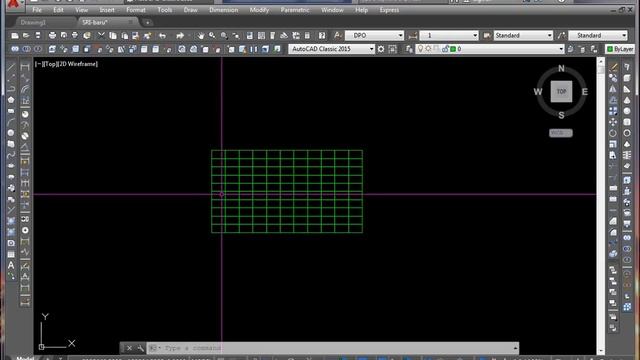Click the [2D Wireframe] visual style control

[78, 64]
